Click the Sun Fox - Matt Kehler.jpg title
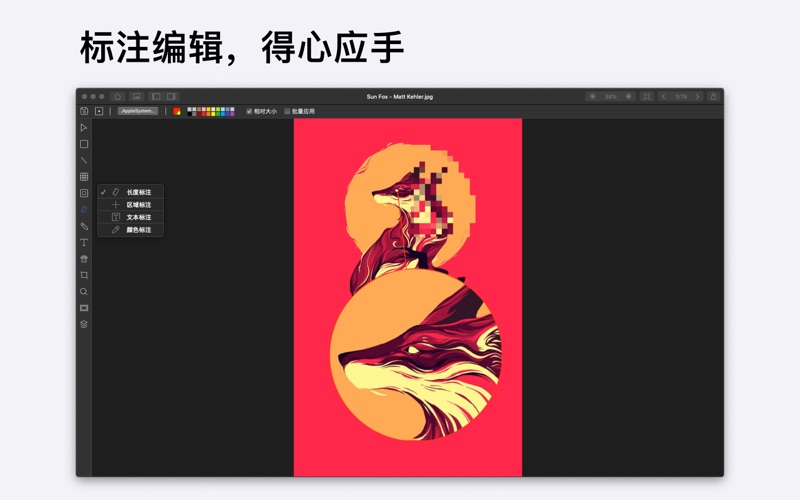 tap(399, 96)
